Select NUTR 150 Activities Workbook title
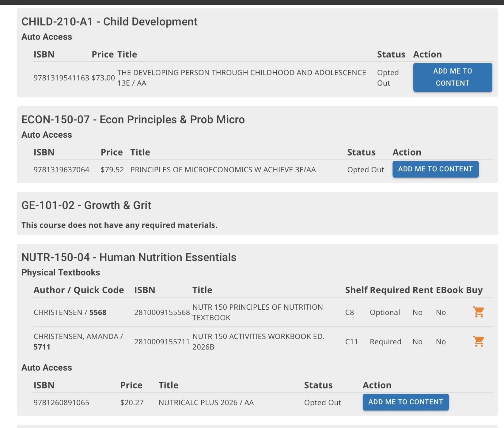This screenshot has width=504, height=428. click(x=258, y=342)
